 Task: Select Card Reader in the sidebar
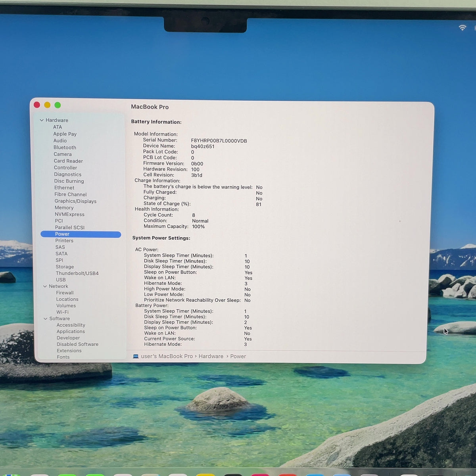(68, 161)
